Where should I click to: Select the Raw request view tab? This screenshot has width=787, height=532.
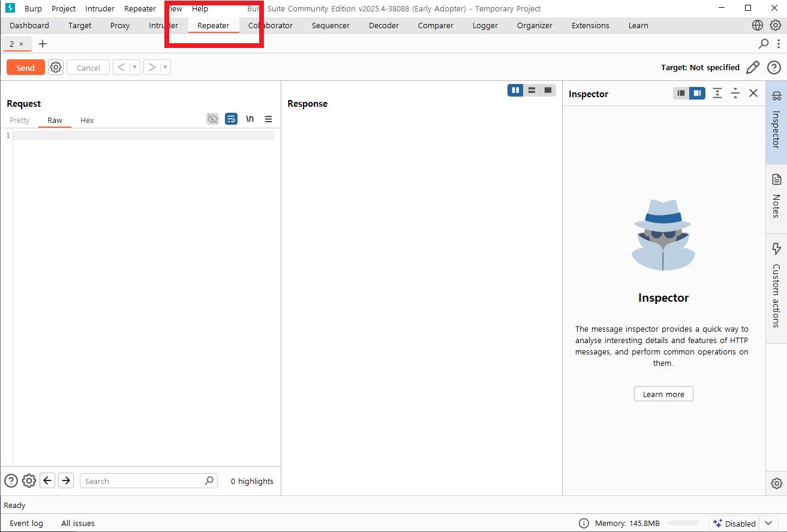[x=55, y=120]
